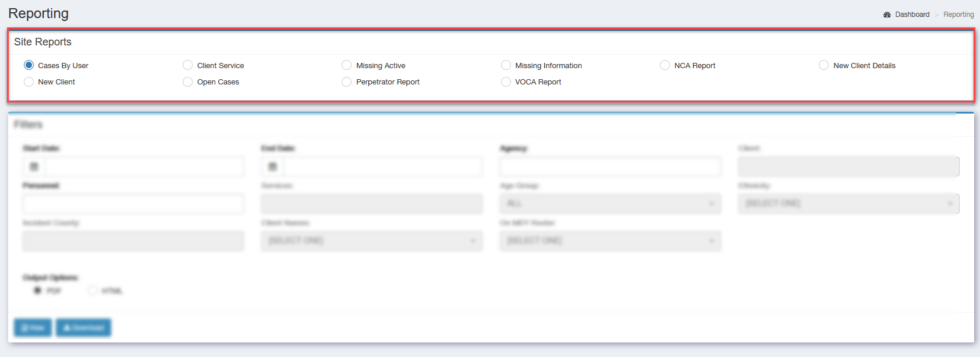Click into the Personnel field
Screen dimensions: 980x357
pos(133,204)
